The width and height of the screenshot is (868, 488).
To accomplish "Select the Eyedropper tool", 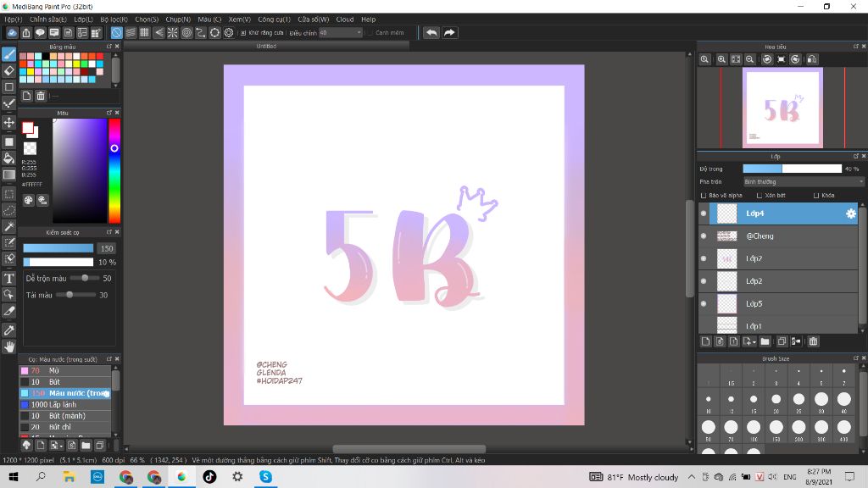I will click(x=8, y=330).
